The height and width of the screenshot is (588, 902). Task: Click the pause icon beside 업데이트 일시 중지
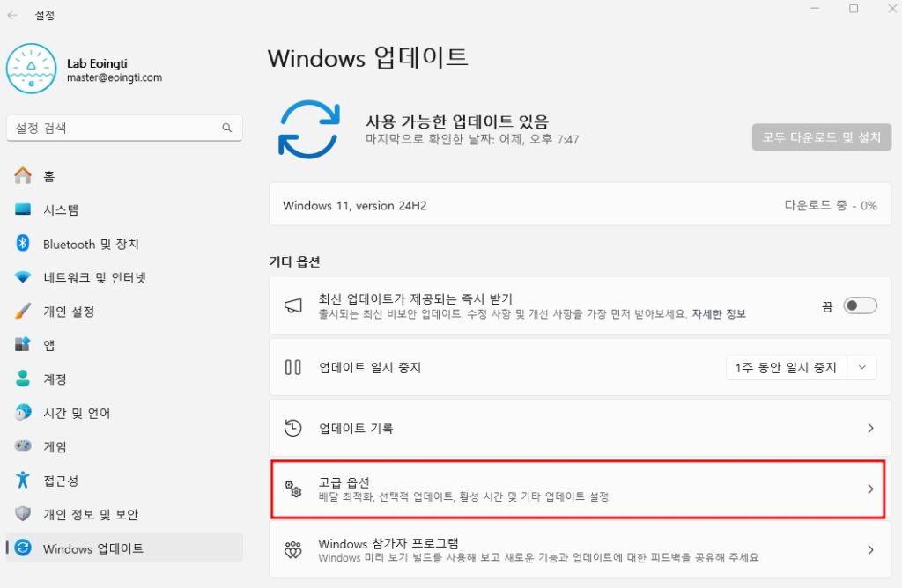coord(292,367)
